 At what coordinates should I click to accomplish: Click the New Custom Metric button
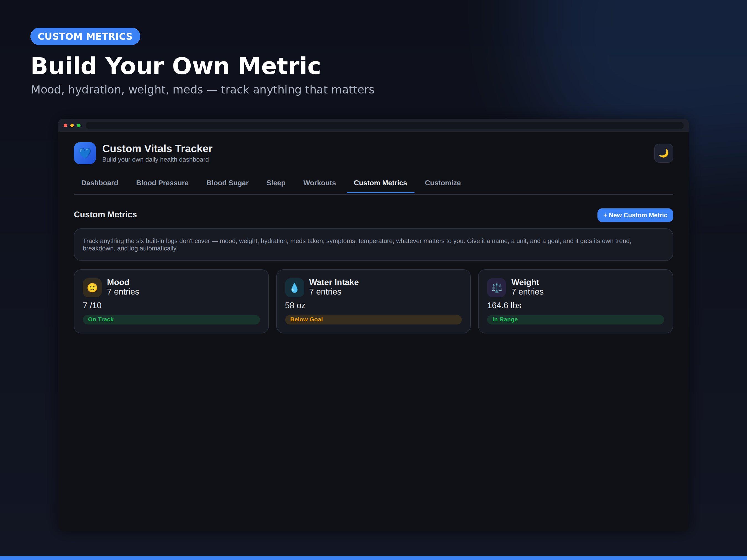pyautogui.click(x=635, y=215)
